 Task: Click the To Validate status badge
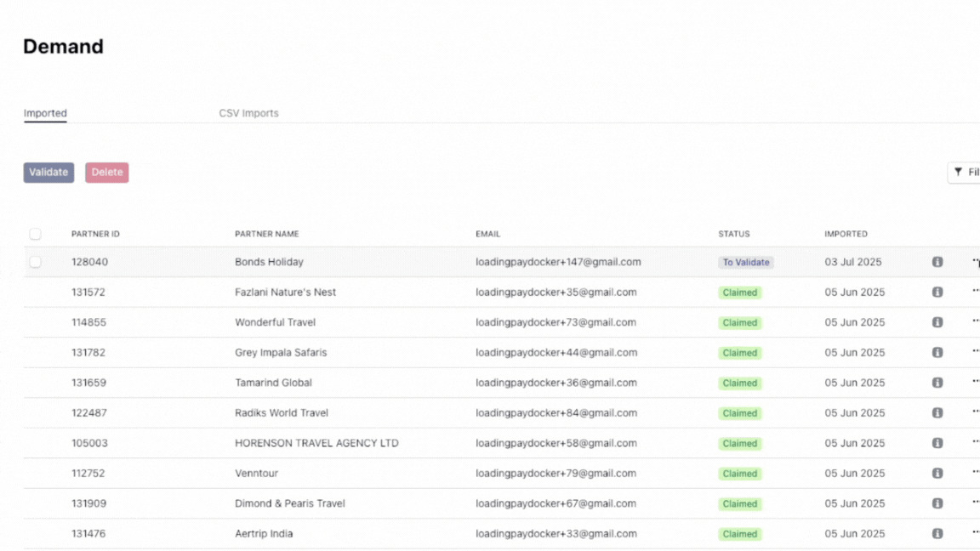pos(745,263)
